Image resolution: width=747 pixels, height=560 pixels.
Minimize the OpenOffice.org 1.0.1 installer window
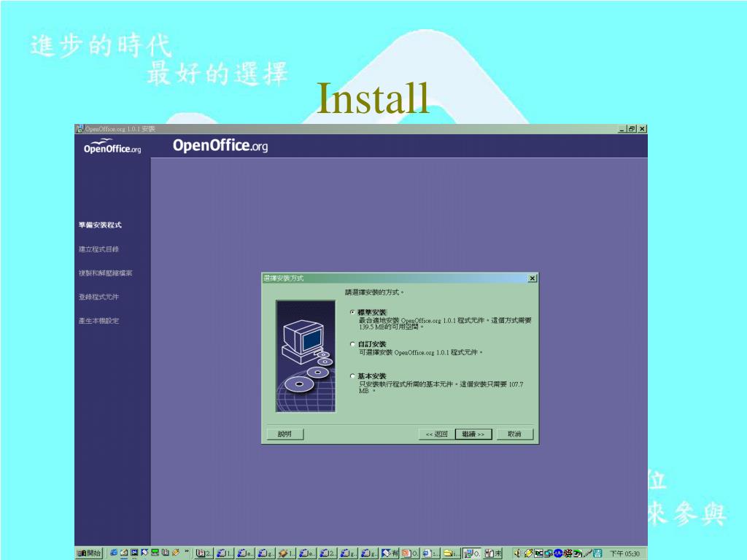pyautogui.click(x=622, y=128)
